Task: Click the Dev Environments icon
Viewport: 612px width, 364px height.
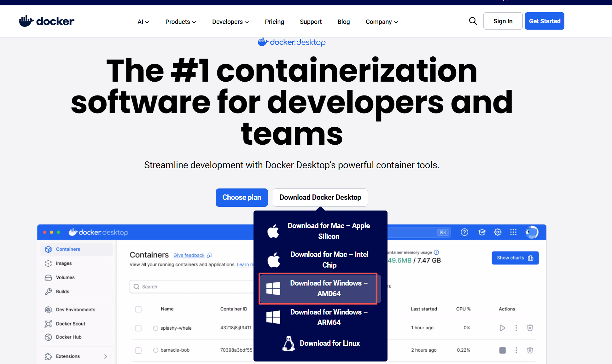Action: pos(48,309)
